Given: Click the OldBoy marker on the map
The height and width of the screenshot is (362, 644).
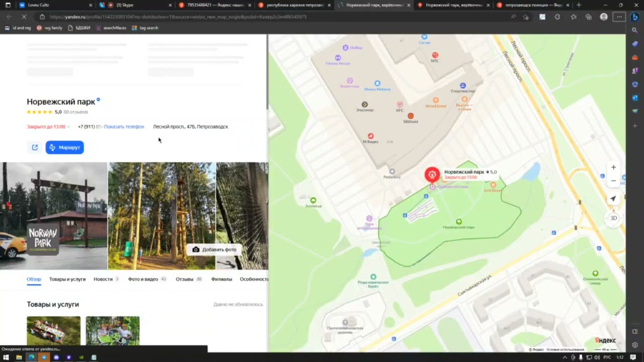Looking at the screenshot, I should [345, 48].
